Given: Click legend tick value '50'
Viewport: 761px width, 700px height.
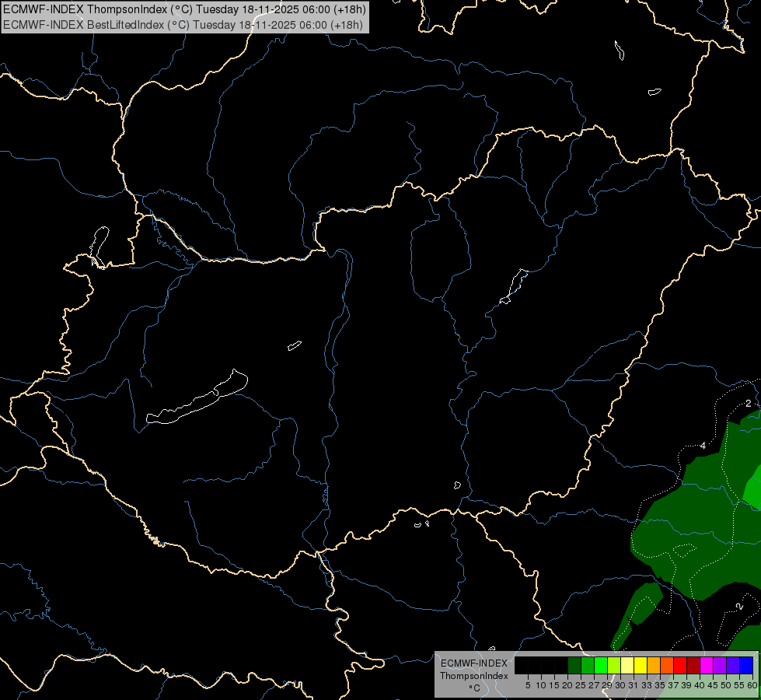Looking at the screenshot, I should pyautogui.click(x=725, y=685).
